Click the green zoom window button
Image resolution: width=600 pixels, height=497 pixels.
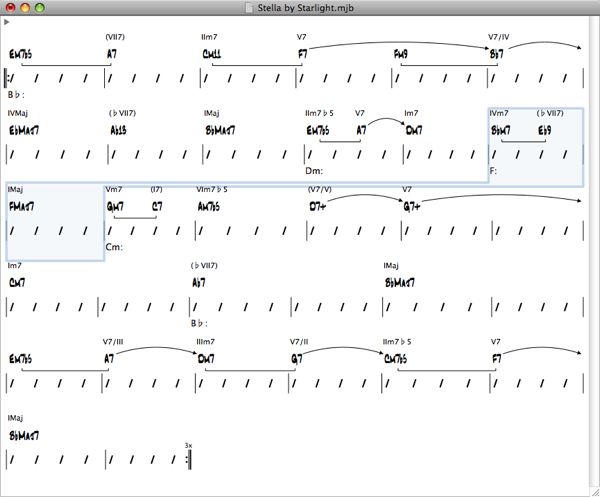tap(40, 8)
